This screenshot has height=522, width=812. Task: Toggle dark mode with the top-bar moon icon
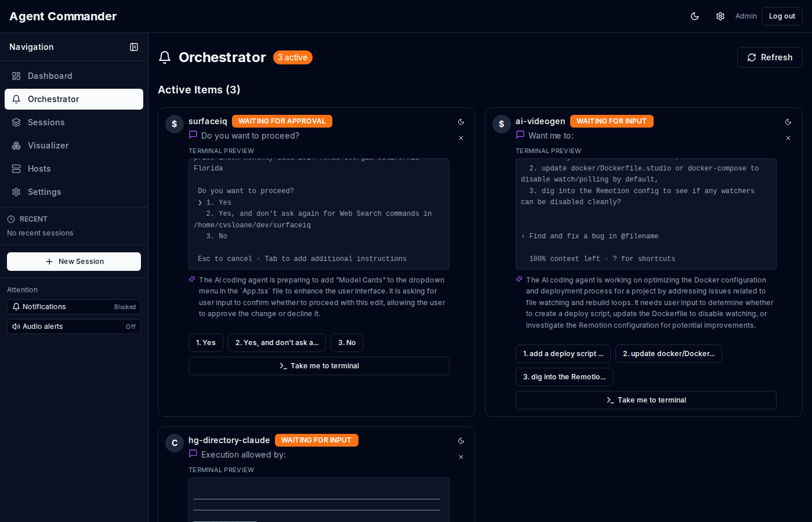coord(694,16)
